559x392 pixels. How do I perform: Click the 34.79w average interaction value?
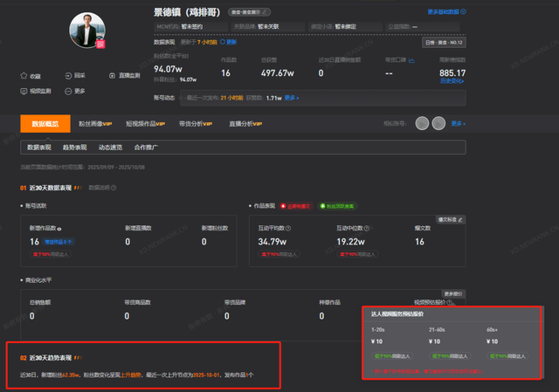(273, 242)
